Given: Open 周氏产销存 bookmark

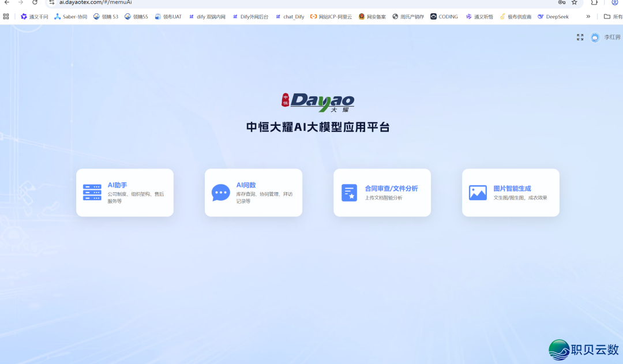Looking at the screenshot, I should (x=408, y=17).
